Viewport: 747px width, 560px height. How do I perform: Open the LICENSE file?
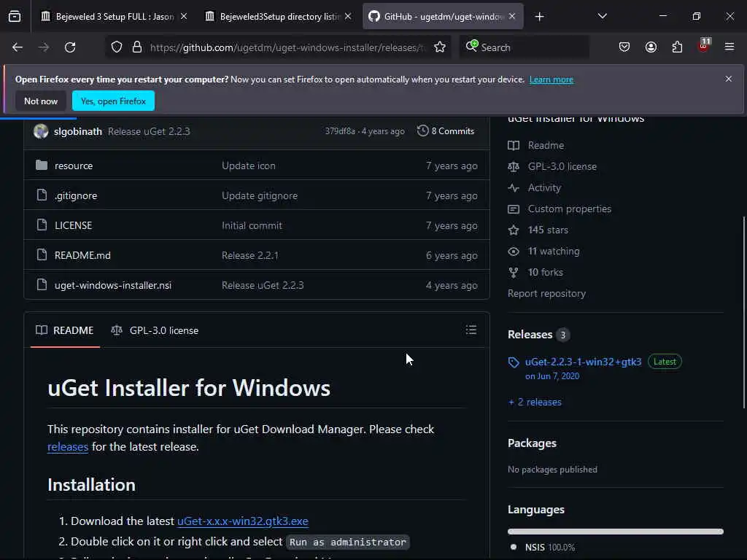pyautogui.click(x=74, y=225)
